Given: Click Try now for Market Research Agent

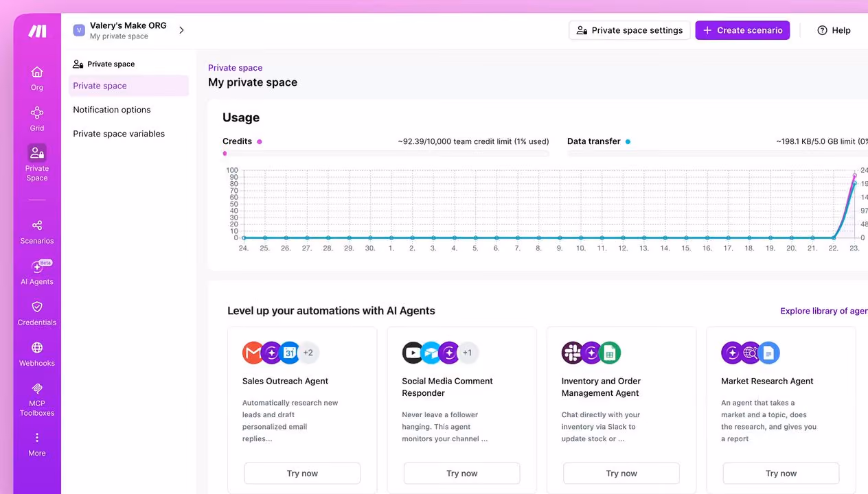Looking at the screenshot, I should 781,473.
